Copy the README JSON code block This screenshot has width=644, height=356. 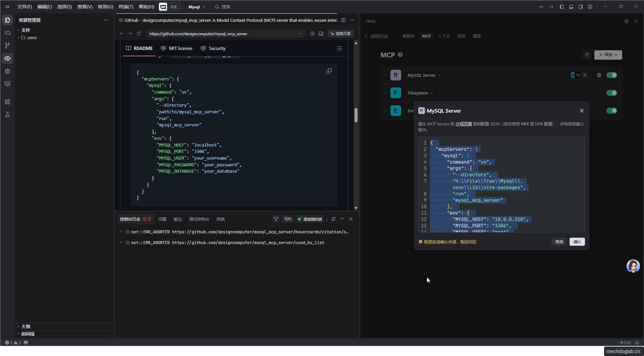click(x=329, y=71)
